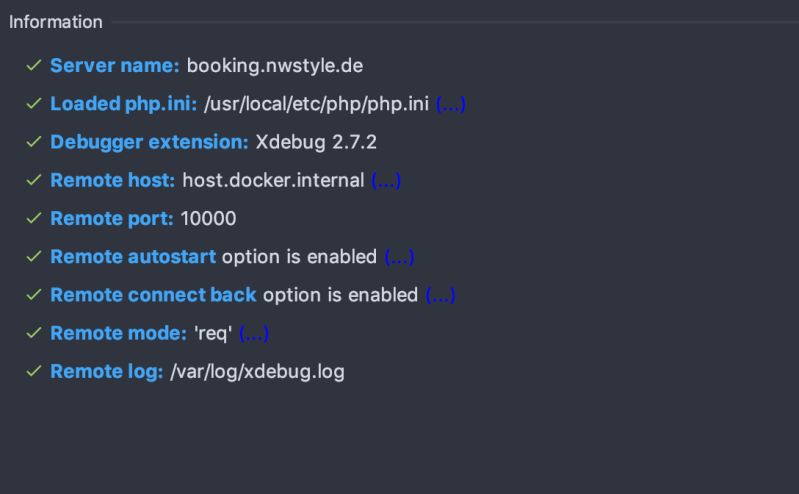Click the Remote port value 10000
This screenshot has height=494, width=799.
click(x=208, y=218)
